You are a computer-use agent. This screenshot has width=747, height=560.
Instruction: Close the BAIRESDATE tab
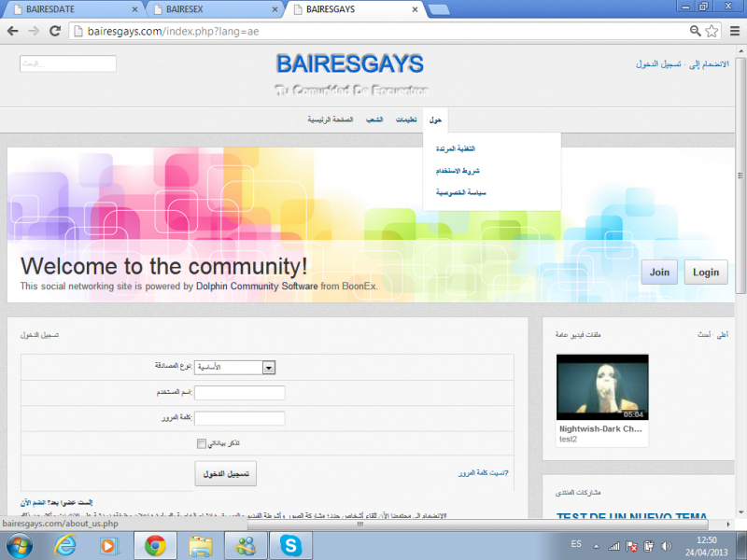134,9
